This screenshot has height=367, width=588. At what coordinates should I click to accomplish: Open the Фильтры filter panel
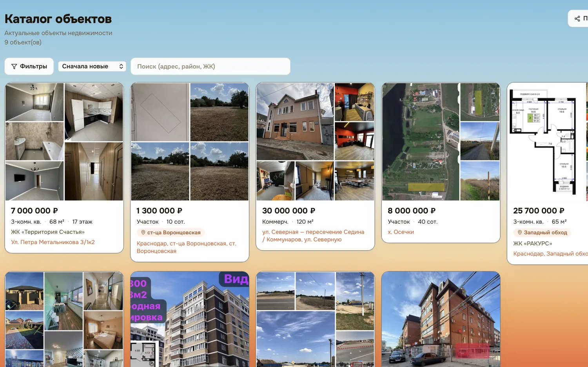pos(29,66)
